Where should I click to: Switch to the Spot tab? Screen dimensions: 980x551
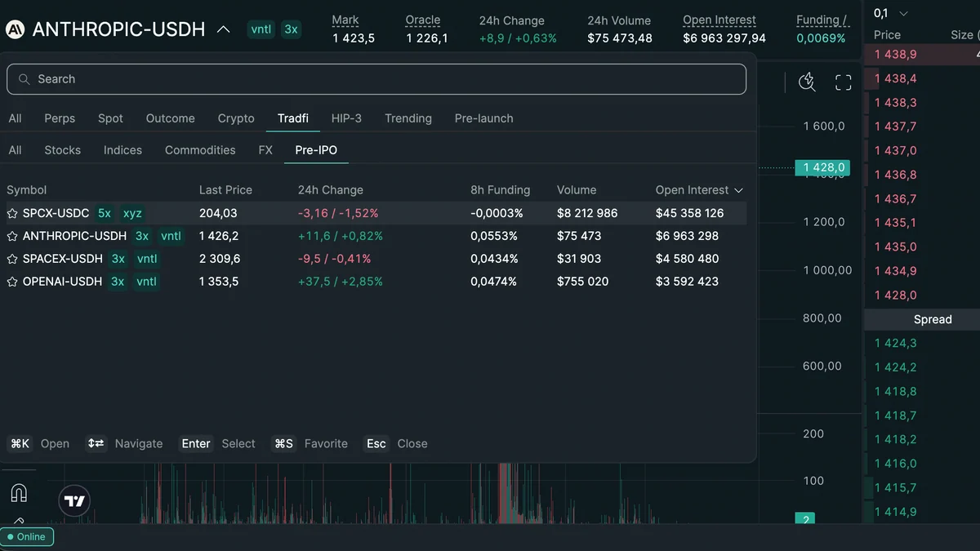[x=110, y=118]
